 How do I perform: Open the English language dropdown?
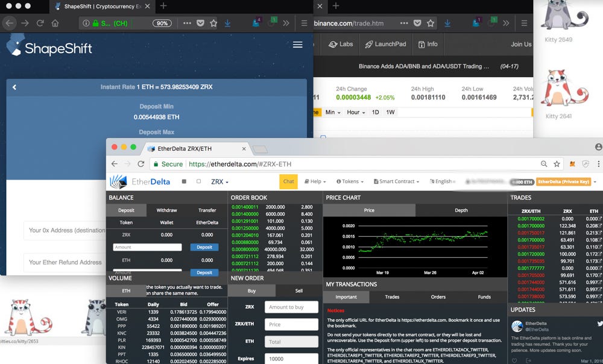pyautogui.click(x=443, y=181)
